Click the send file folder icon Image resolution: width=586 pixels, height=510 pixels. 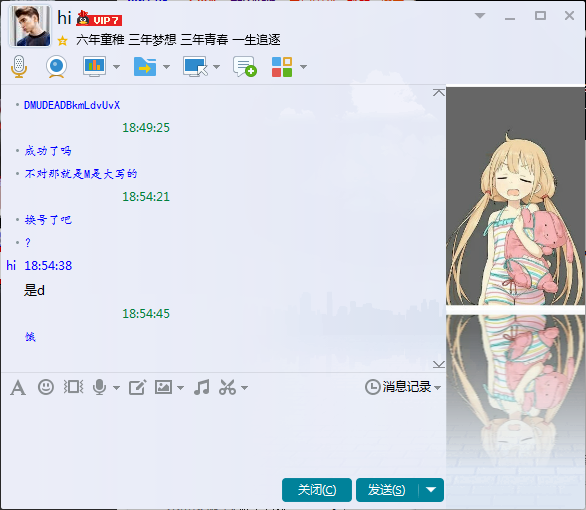click(x=145, y=67)
